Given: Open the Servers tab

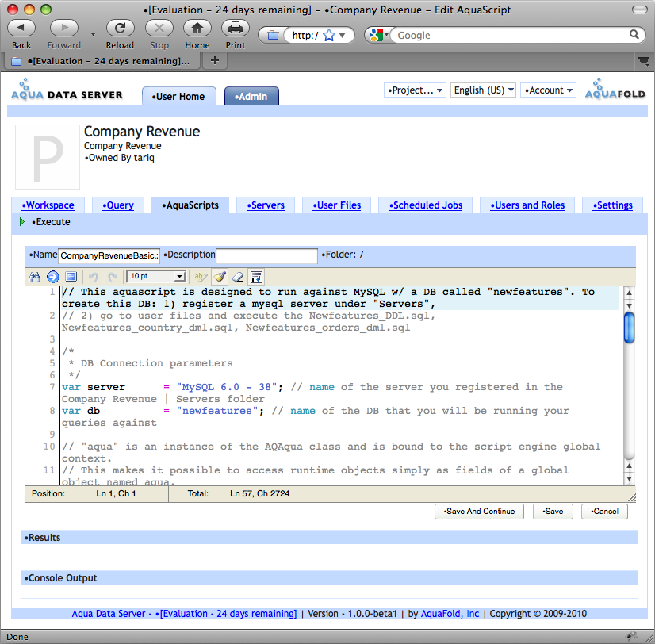Looking at the screenshot, I should [x=266, y=205].
